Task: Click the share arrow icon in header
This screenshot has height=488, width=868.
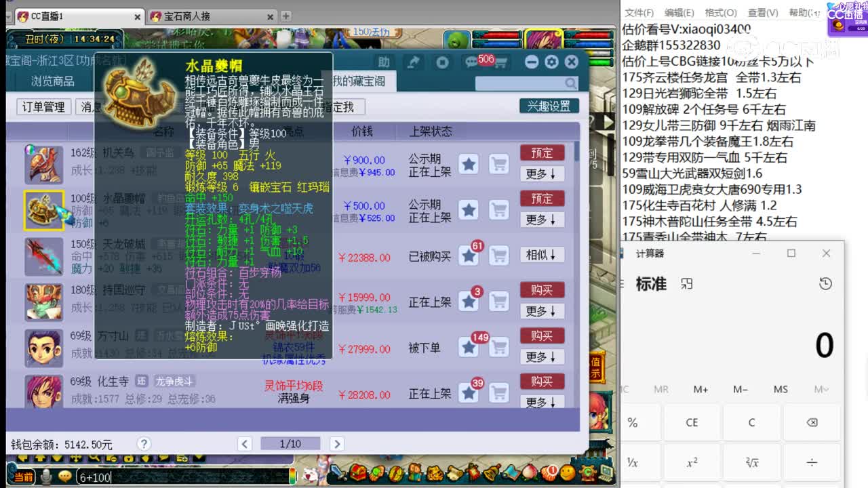Action: tap(413, 62)
